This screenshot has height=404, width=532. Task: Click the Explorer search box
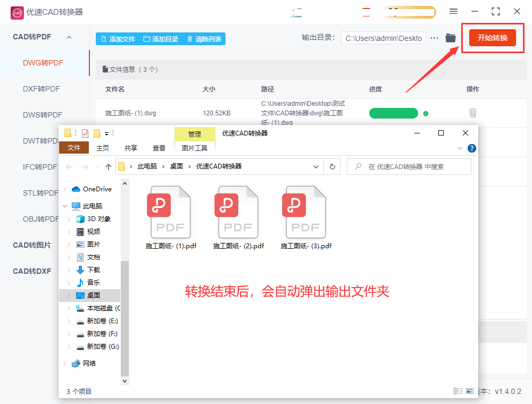click(x=409, y=167)
